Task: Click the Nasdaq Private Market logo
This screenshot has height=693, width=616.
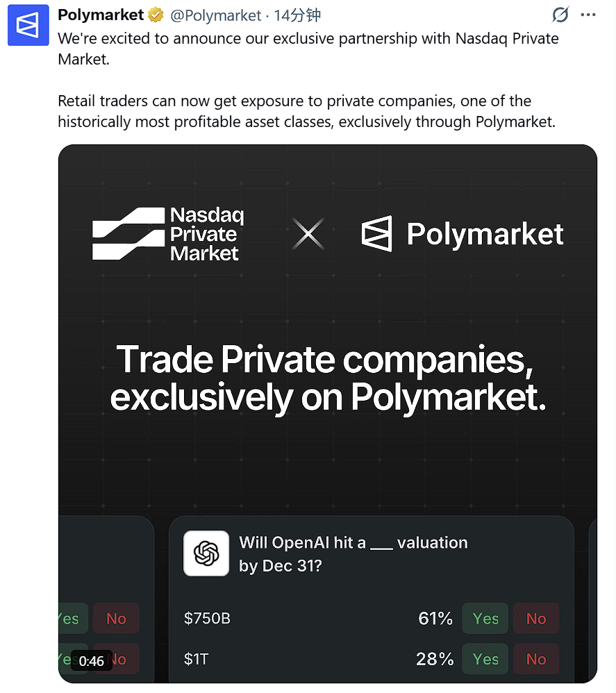Action: coord(168,234)
